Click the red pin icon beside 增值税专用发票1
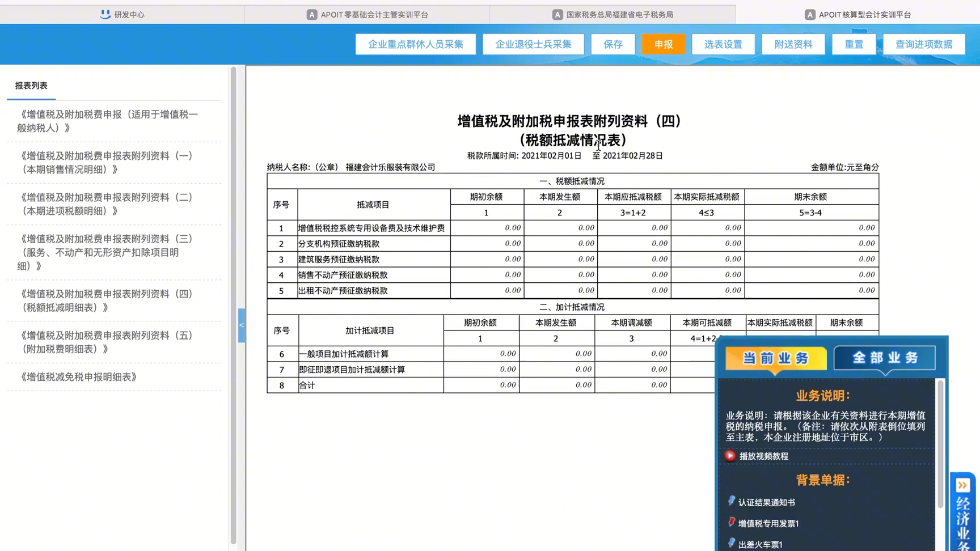This screenshot has height=551, width=980. coord(731,523)
